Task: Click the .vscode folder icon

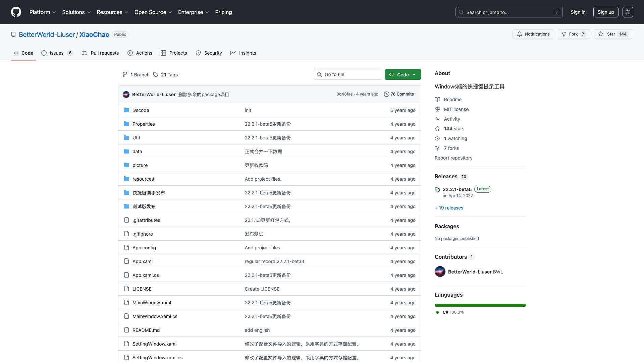Action: coord(126,110)
